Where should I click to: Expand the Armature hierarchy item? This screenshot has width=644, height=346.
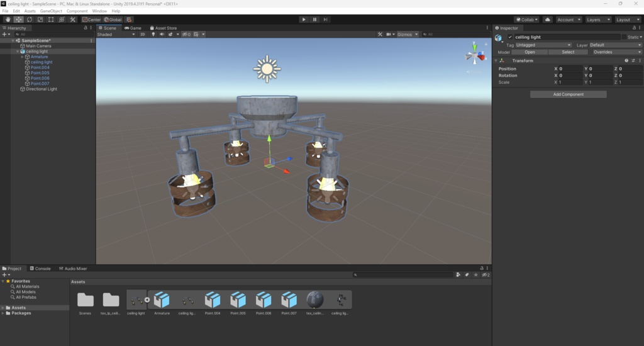click(22, 57)
